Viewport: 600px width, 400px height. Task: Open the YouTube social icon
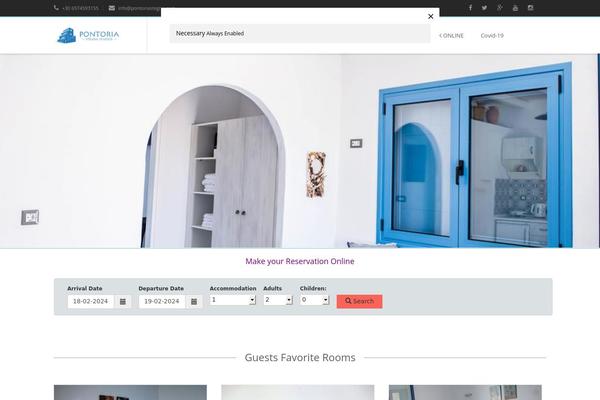point(515,8)
